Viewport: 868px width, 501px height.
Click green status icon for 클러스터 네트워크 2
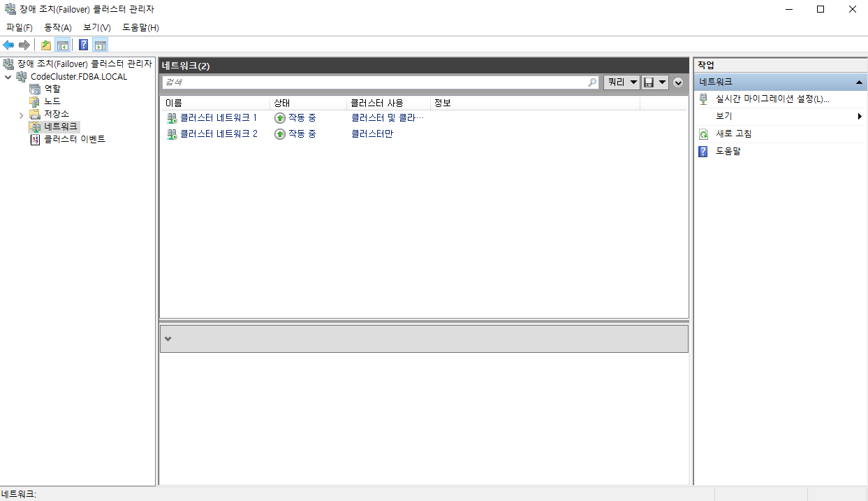coord(280,133)
